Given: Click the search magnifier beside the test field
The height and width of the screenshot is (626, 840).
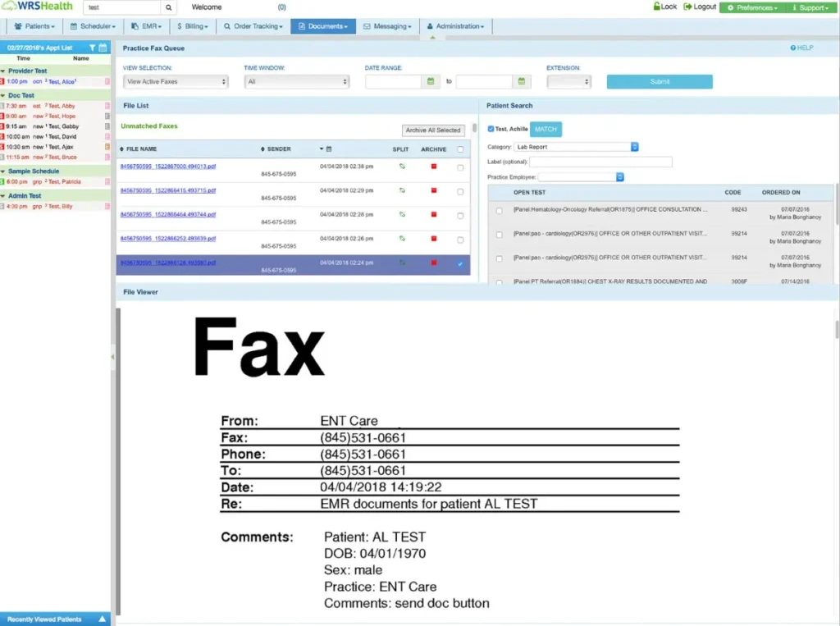Looking at the screenshot, I should point(168,7).
